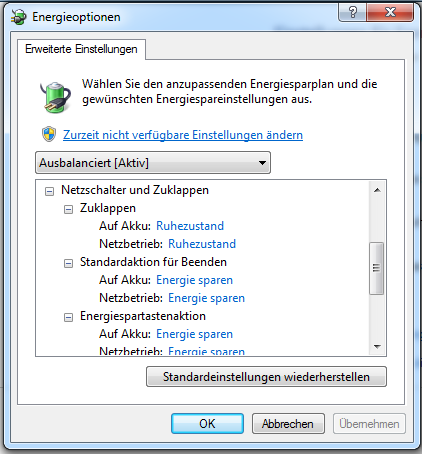Click the question mark help button
Viewport: 422px width, 454px height.
(352, 13)
